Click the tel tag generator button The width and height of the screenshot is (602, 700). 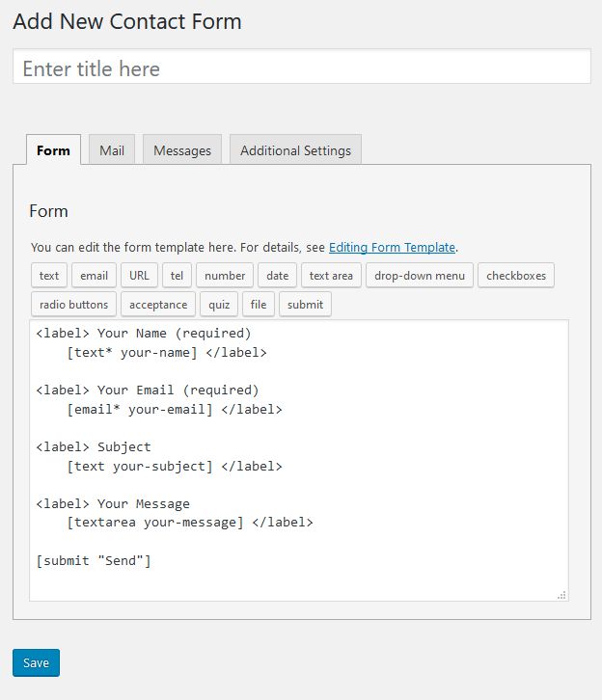tap(177, 276)
